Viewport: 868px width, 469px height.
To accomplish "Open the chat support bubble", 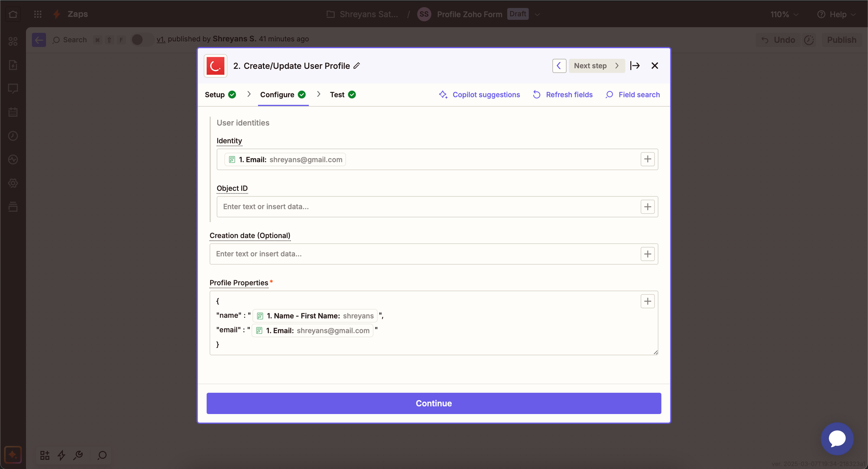I will tap(837, 438).
